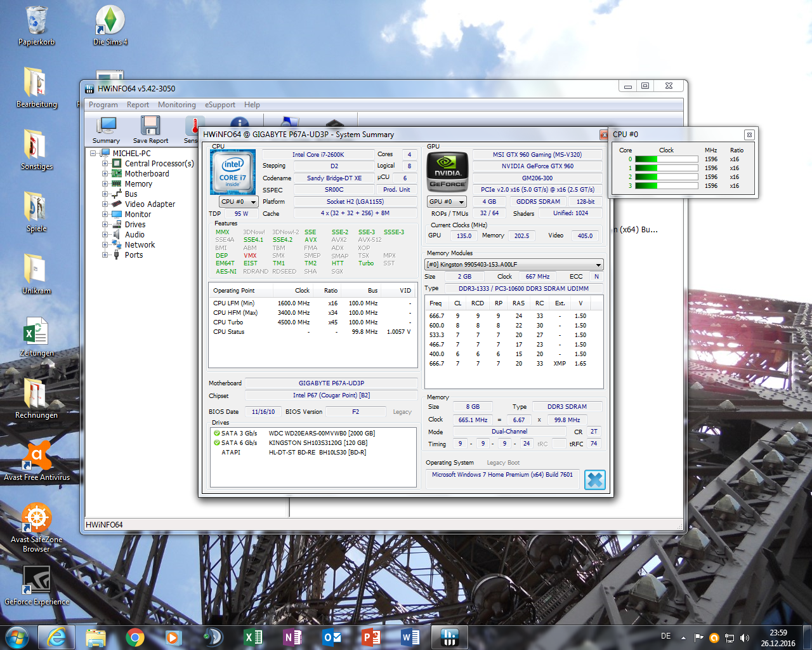
Task: Open Die Sims 4 desktop shortcut
Action: [110, 25]
